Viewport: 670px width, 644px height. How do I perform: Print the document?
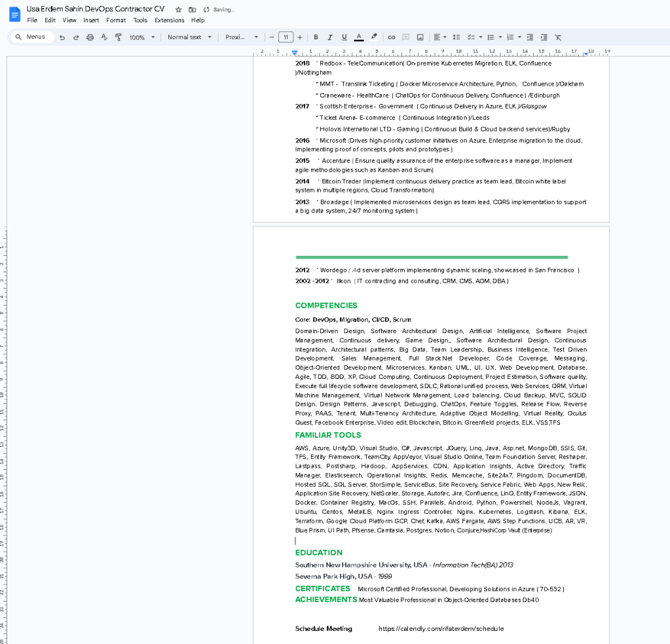pos(90,37)
